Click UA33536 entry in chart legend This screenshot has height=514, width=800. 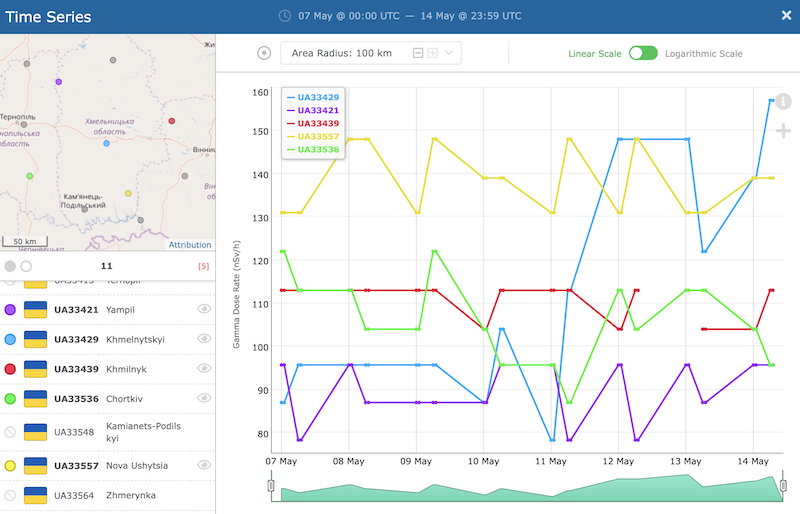click(313, 150)
